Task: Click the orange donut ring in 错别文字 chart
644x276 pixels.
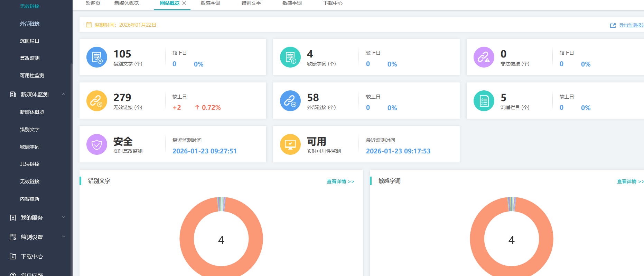Action: point(187,239)
